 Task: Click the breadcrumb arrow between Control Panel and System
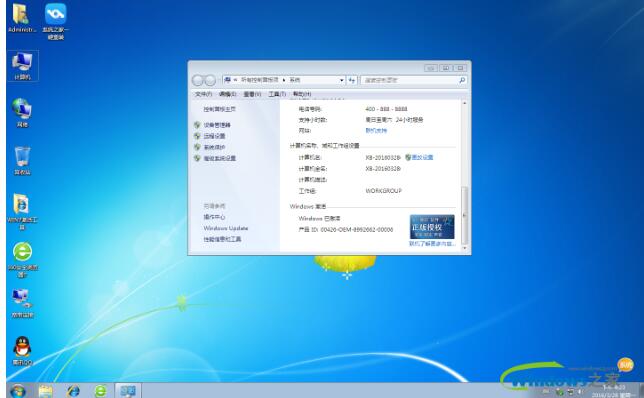[x=284, y=80]
